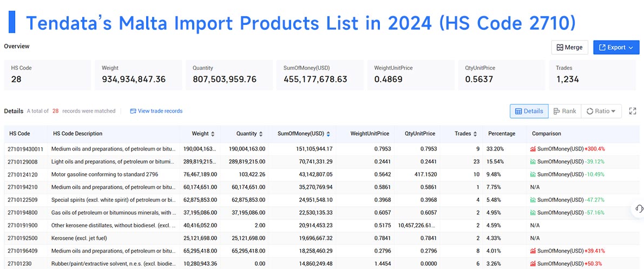Click the 33.20% percentage cell

[495, 149]
